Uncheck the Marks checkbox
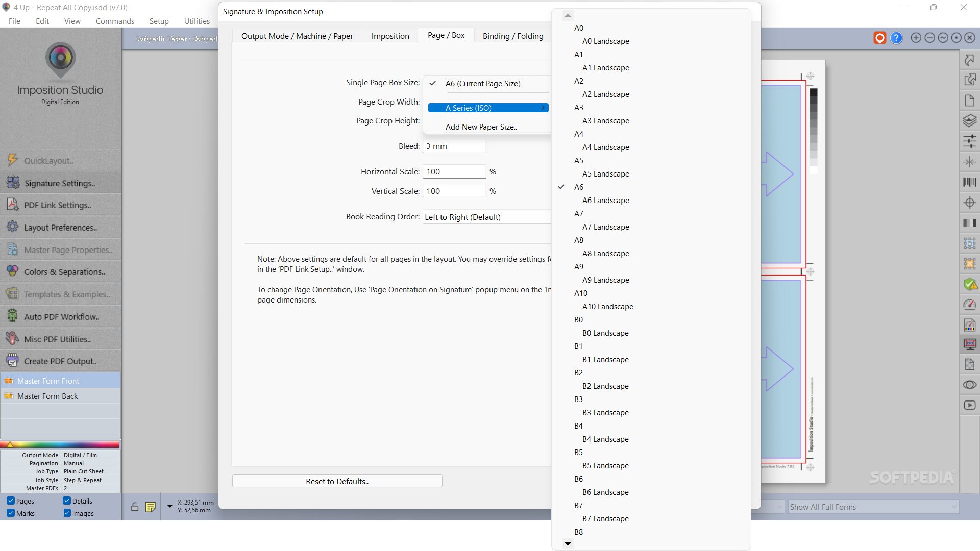This screenshot has width=980, height=551. 10,513
